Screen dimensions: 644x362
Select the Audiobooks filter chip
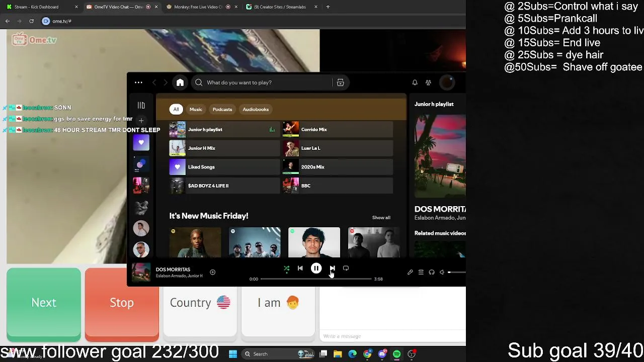pyautogui.click(x=256, y=109)
